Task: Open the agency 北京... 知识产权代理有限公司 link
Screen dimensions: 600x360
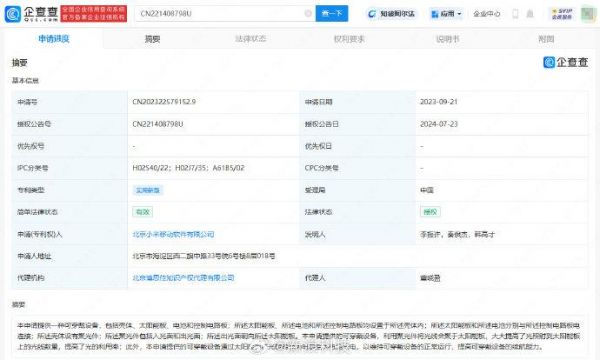Action: click(183, 278)
